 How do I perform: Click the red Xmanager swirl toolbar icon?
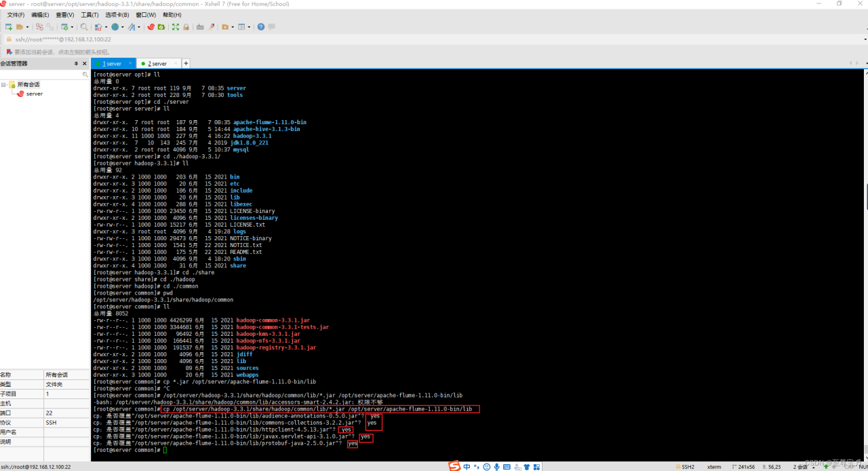pyautogui.click(x=151, y=27)
